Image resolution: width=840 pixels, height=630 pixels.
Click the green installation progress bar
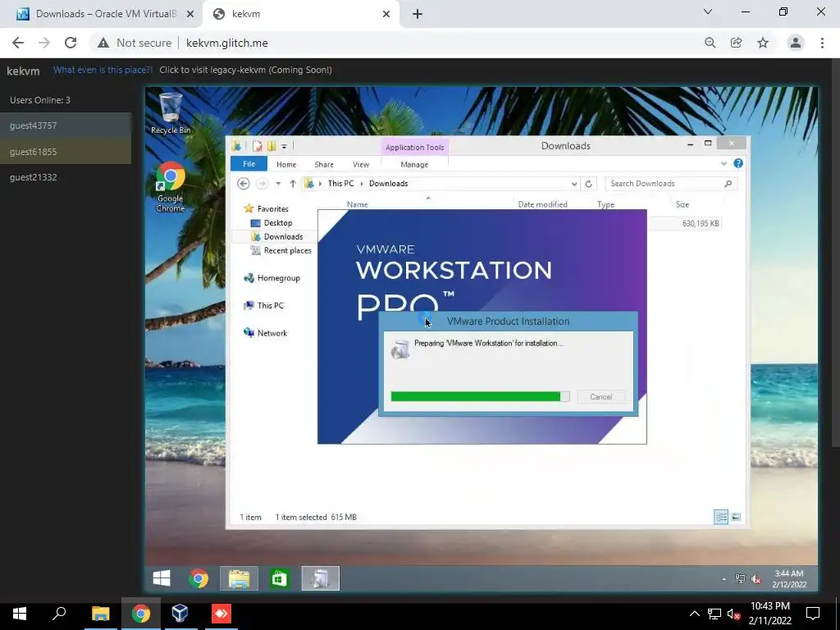(x=480, y=396)
